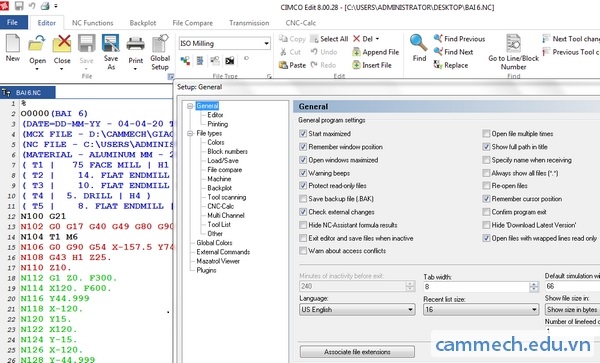Switch to the File Compare tab
This screenshot has width=600, height=363.
[192, 23]
